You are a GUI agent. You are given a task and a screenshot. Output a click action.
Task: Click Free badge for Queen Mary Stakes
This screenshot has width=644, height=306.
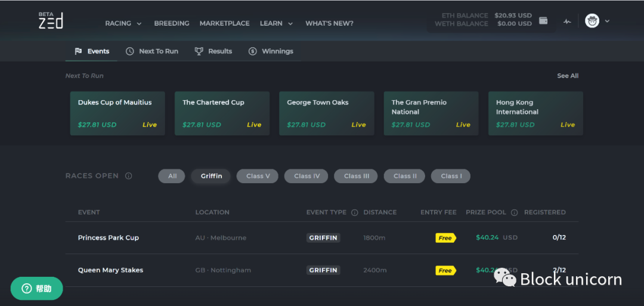[445, 270]
